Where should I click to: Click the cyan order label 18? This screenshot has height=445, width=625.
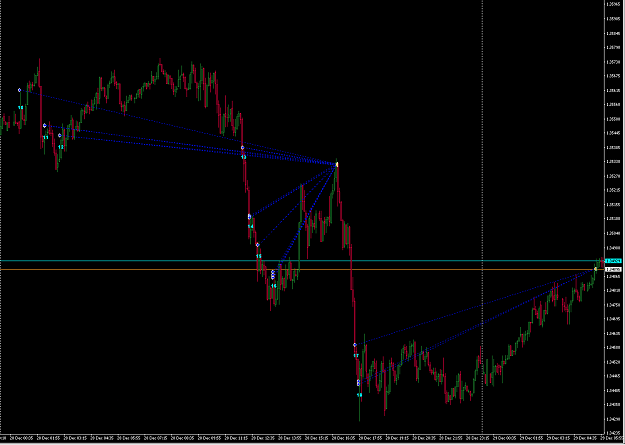coord(360,395)
